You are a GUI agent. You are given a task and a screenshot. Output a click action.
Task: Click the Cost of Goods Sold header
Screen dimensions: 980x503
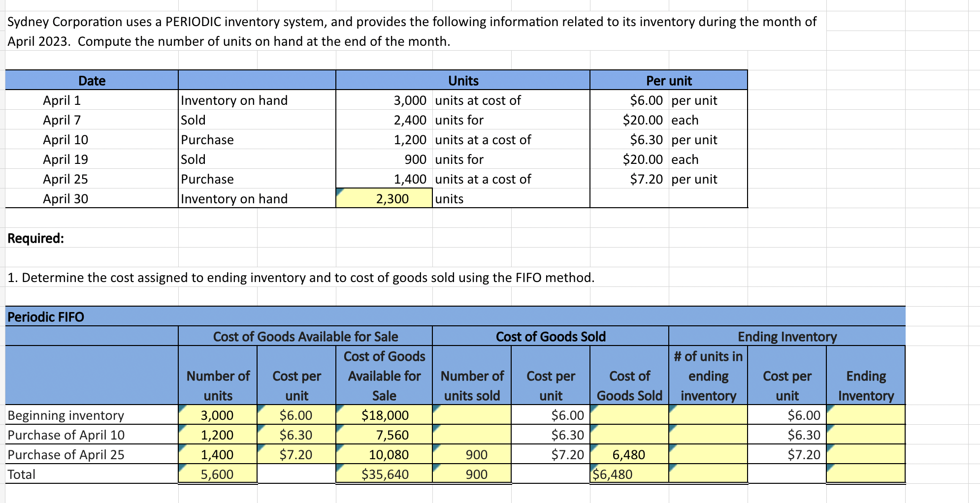(550, 336)
